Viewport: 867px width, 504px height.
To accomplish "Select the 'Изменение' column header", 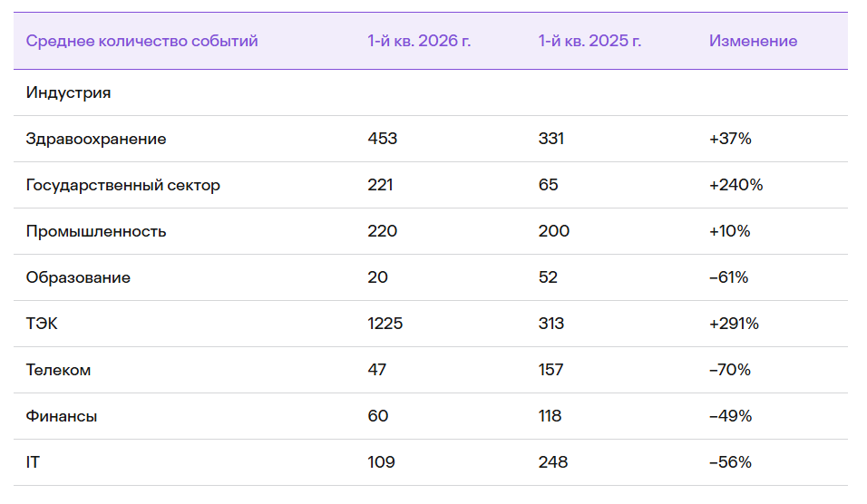I will 753,41.
